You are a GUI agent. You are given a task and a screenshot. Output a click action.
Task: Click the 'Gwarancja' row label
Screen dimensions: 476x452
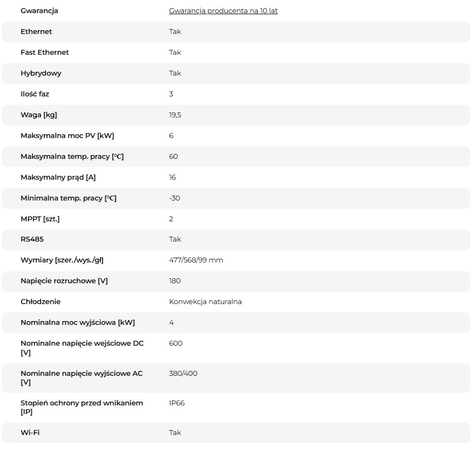click(39, 11)
